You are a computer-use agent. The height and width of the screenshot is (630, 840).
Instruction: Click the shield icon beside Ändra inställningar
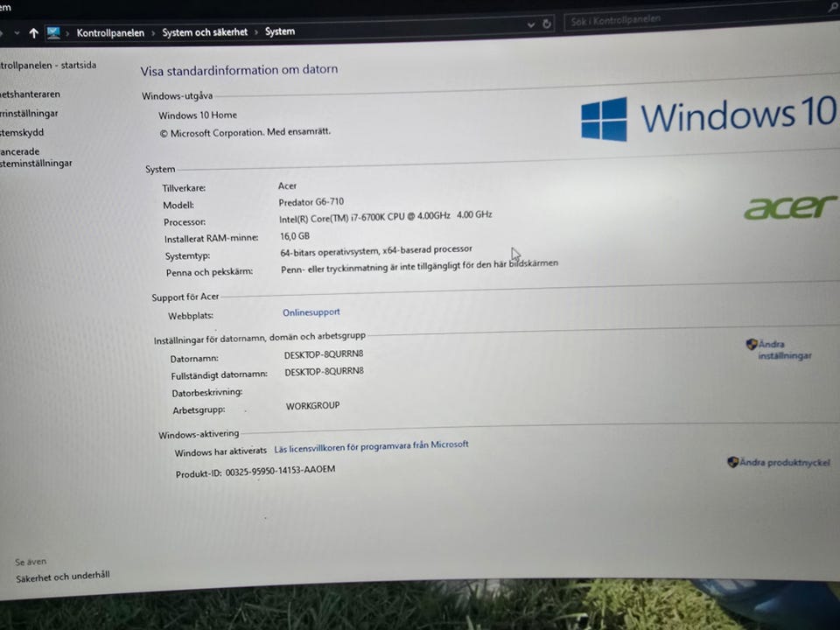(751, 344)
